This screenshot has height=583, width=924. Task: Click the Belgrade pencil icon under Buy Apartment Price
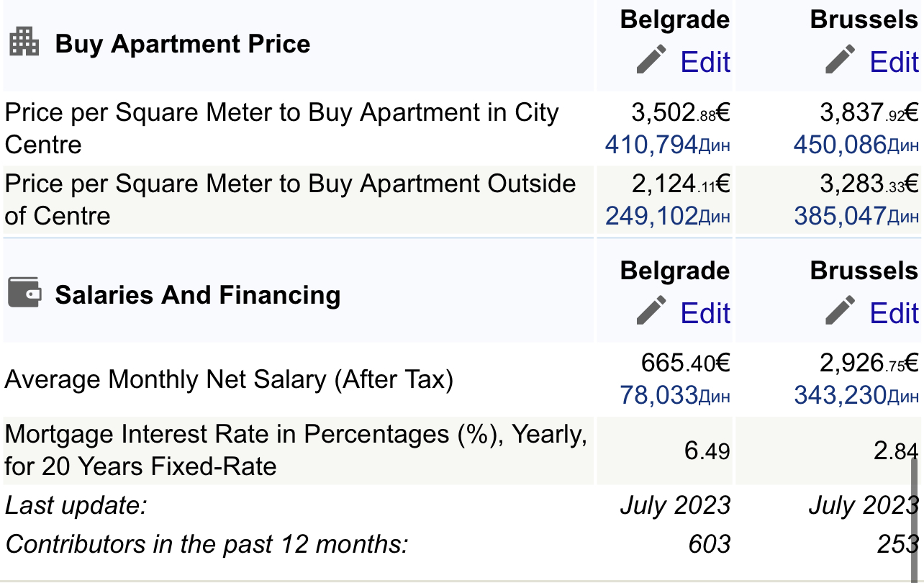(652, 60)
